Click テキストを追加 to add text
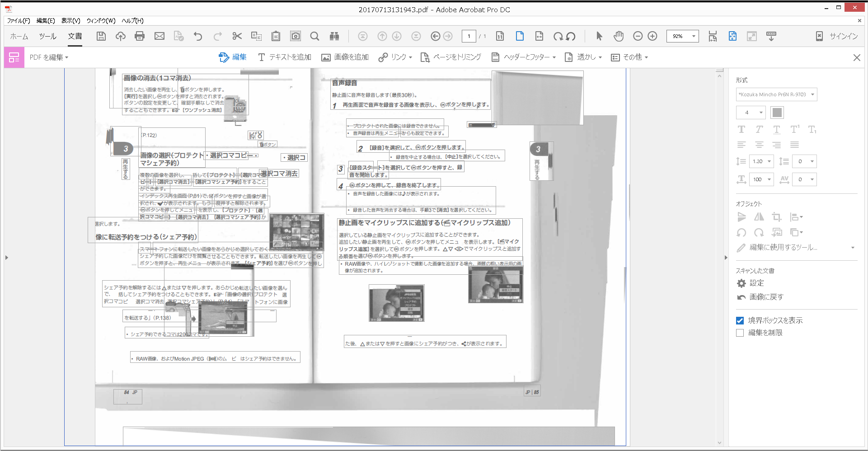 point(285,57)
